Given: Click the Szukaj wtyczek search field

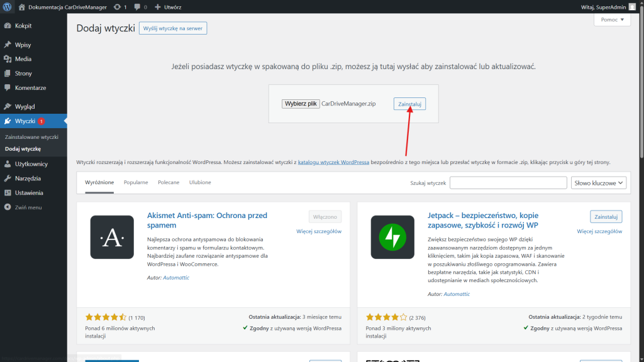Looking at the screenshot, I should coord(508,183).
